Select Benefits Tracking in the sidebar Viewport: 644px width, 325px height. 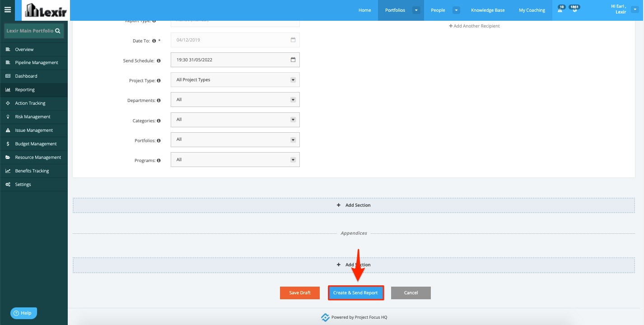34,171
